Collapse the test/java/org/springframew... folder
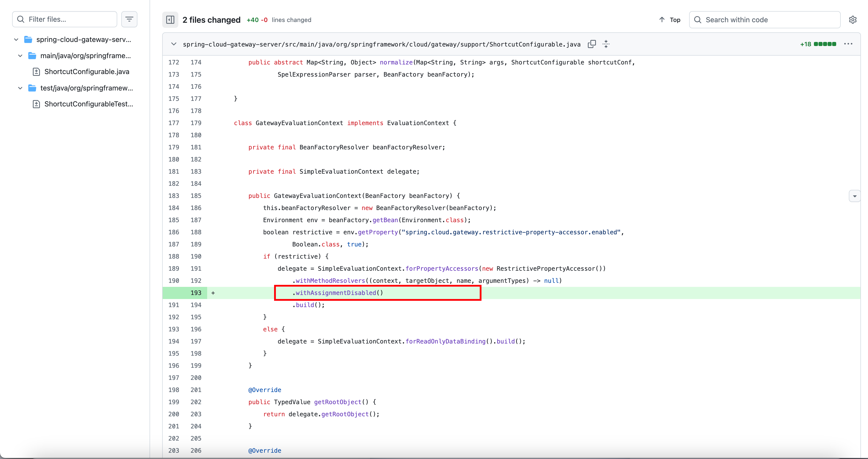 [20, 88]
